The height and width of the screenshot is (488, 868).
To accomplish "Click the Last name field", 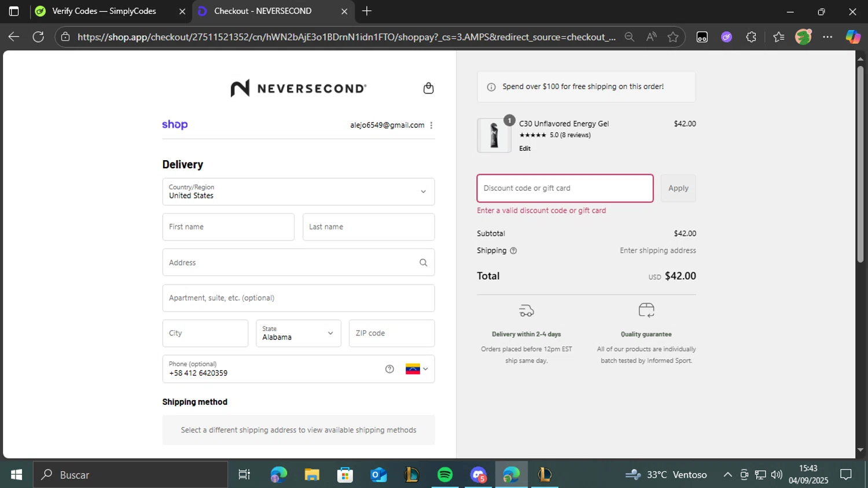I will (369, 227).
